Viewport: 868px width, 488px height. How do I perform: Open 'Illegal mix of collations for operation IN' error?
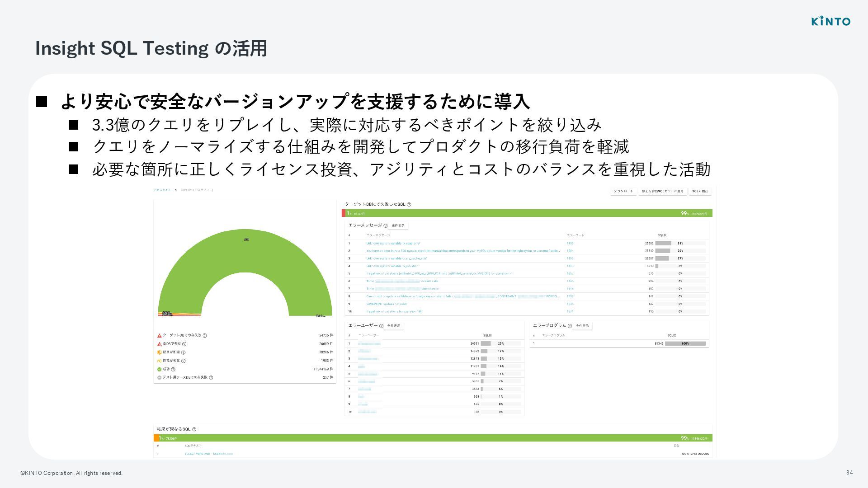(394, 311)
